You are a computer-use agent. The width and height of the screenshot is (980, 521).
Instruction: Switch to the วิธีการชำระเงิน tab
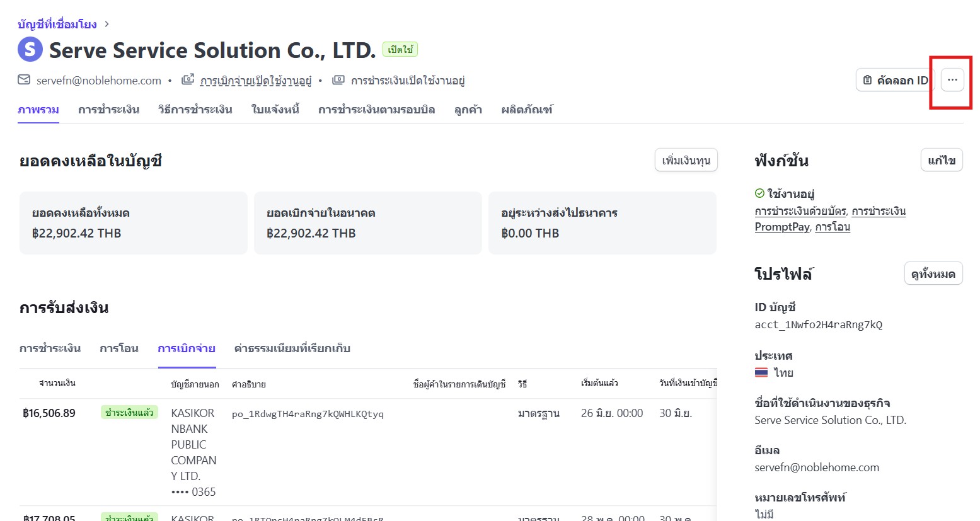195,110
